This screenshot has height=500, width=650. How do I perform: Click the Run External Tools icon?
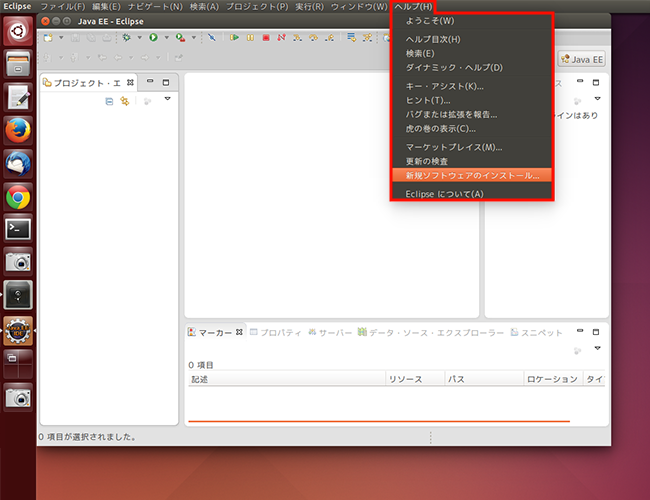point(180,38)
